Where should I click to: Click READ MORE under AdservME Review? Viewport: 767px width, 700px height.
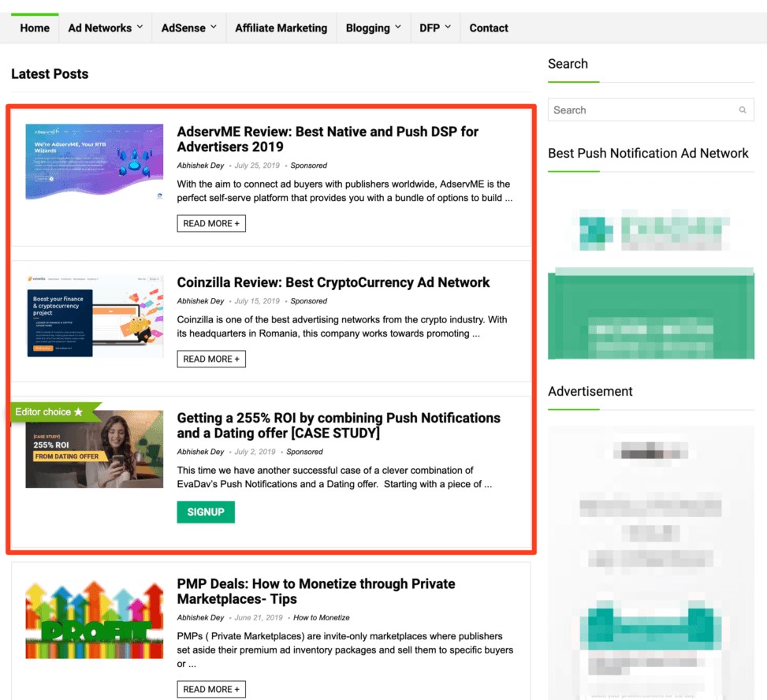point(211,224)
